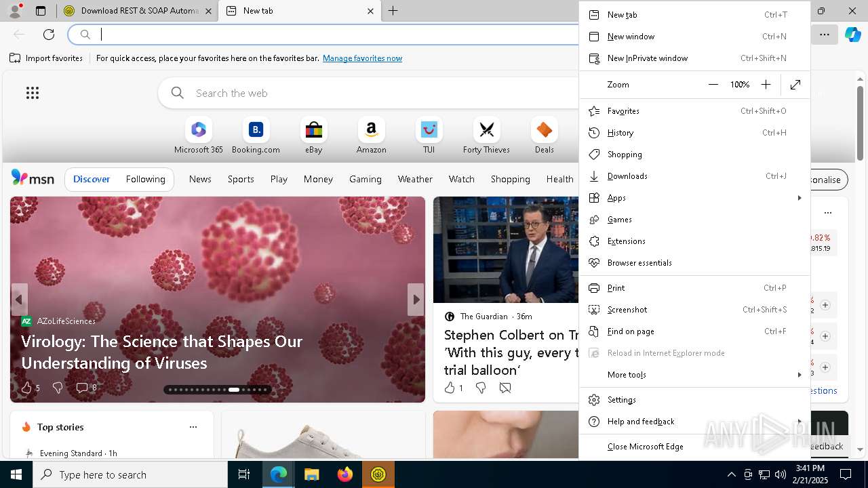The image size is (868, 488).
Task: Choose Print from the menu
Action: pos(694,288)
